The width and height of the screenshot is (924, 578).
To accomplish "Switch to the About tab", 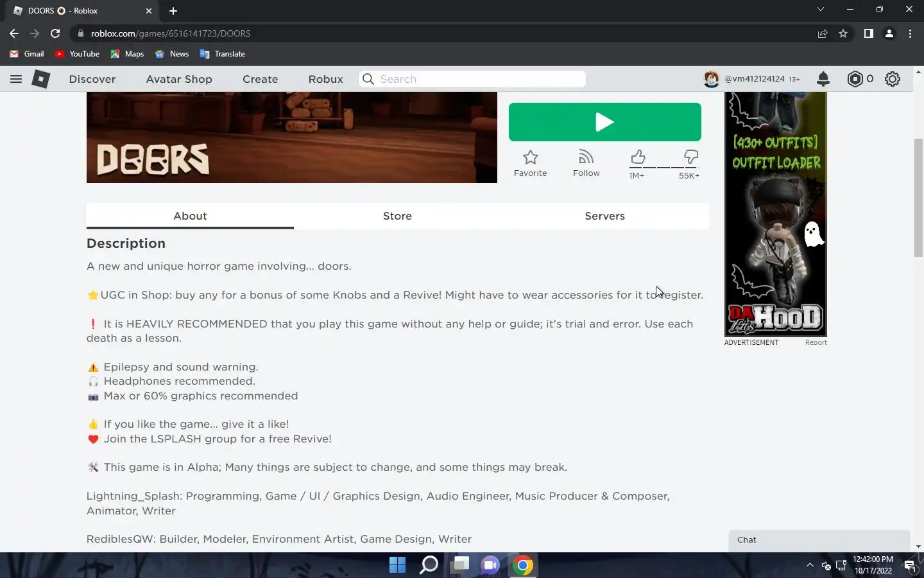I will click(190, 216).
